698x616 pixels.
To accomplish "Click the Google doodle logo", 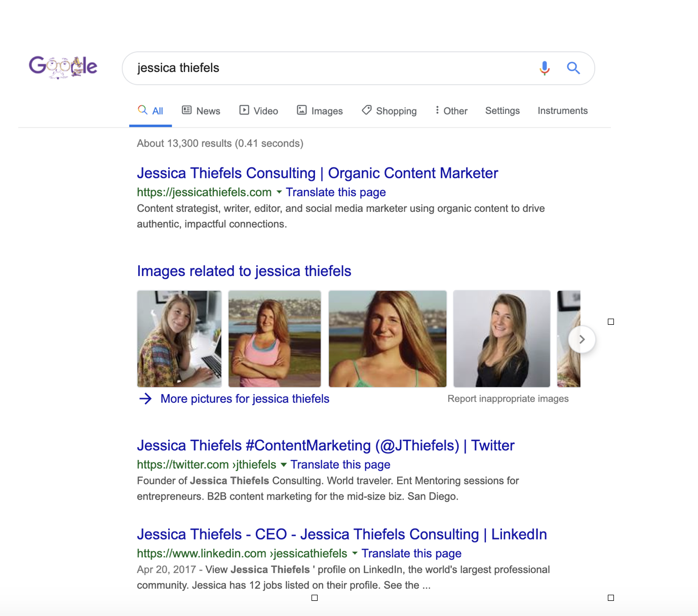I will (63, 67).
